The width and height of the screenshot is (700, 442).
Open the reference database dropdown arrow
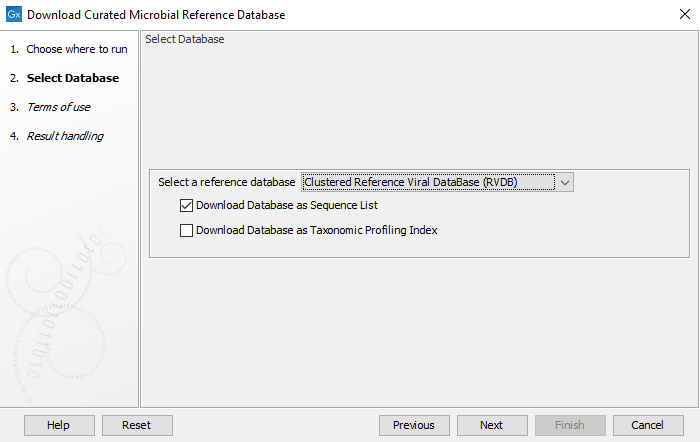(565, 182)
